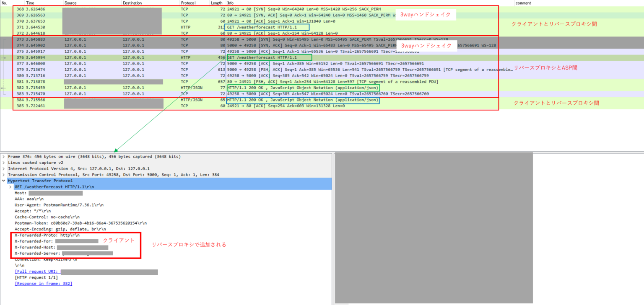The image size is (644, 305).
Task: Select the SYN packet number 373
Action: click(126, 39)
